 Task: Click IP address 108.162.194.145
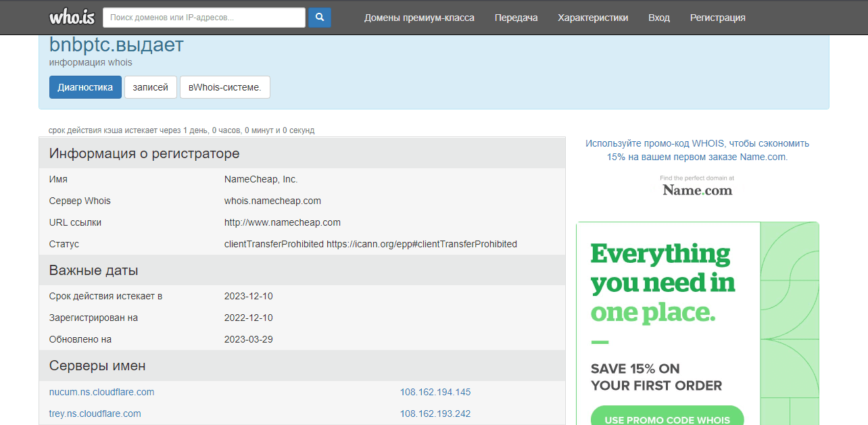click(435, 392)
